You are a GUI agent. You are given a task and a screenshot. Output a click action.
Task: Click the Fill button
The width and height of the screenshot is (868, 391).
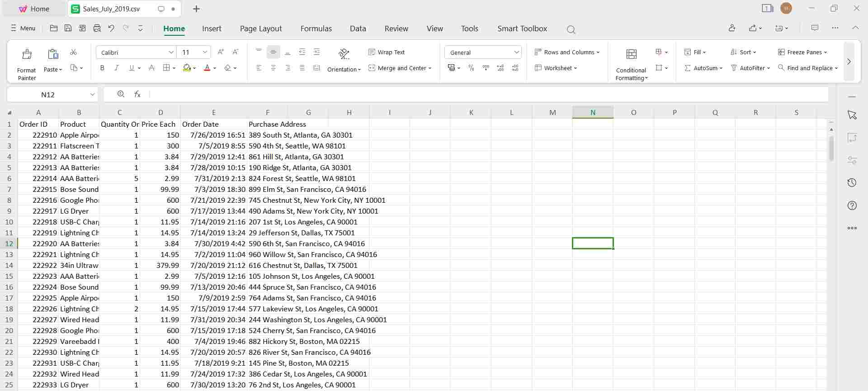(695, 52)
